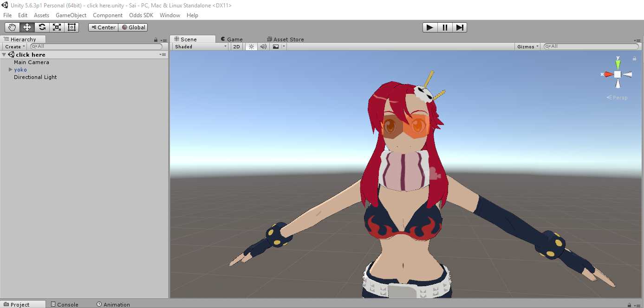
Task: Open the Shaded draw mode dropdown
Action: click(201, 46)
